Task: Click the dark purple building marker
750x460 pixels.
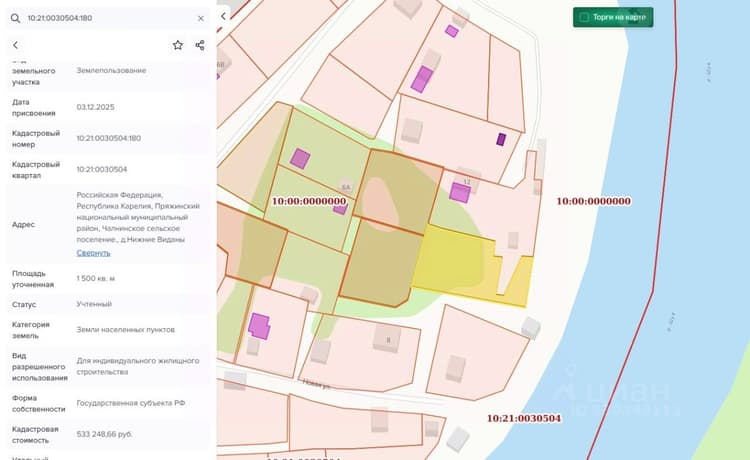Action: click(x=501, y=139)
